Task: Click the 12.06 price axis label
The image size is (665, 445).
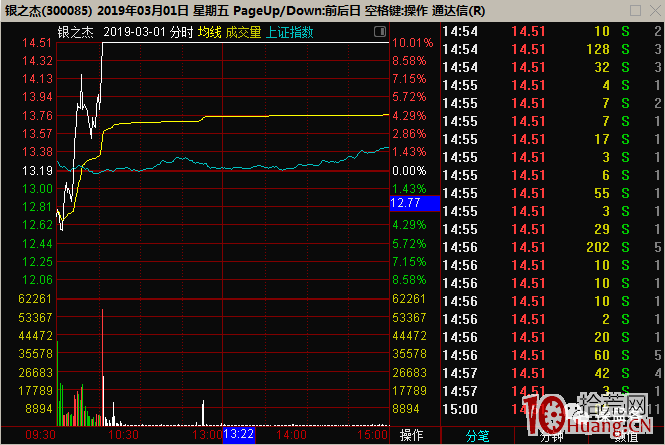Action: coord(37,280)
